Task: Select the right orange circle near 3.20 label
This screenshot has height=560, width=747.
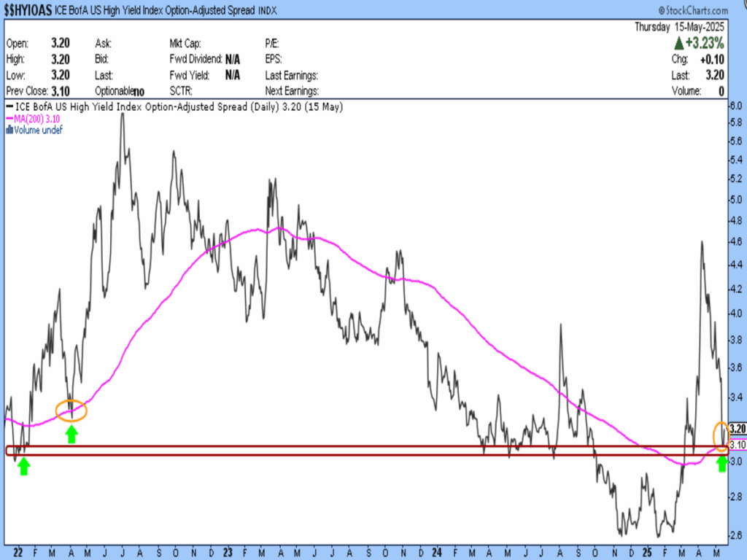Action: [720, 436]
